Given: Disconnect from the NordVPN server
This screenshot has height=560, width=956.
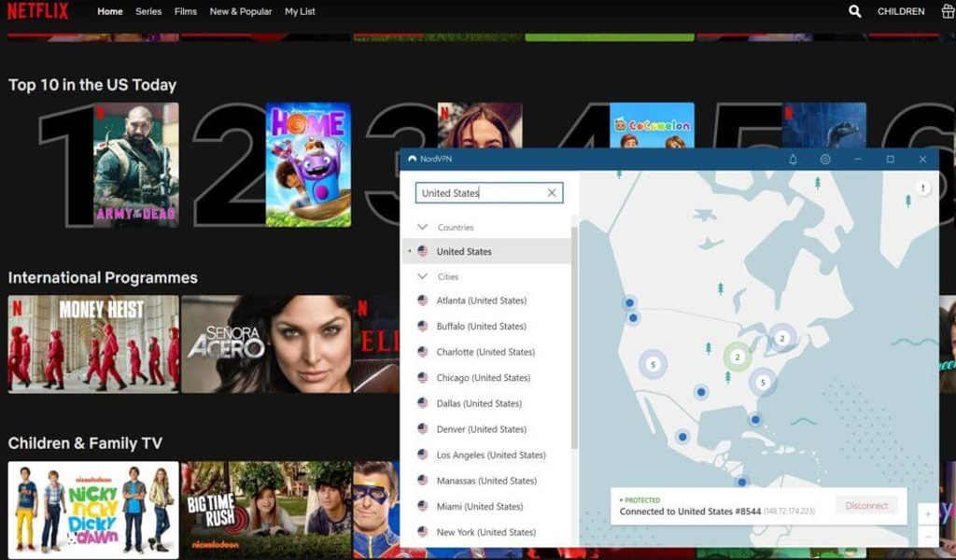Looking at the screenshot, I should click(866, 506).
